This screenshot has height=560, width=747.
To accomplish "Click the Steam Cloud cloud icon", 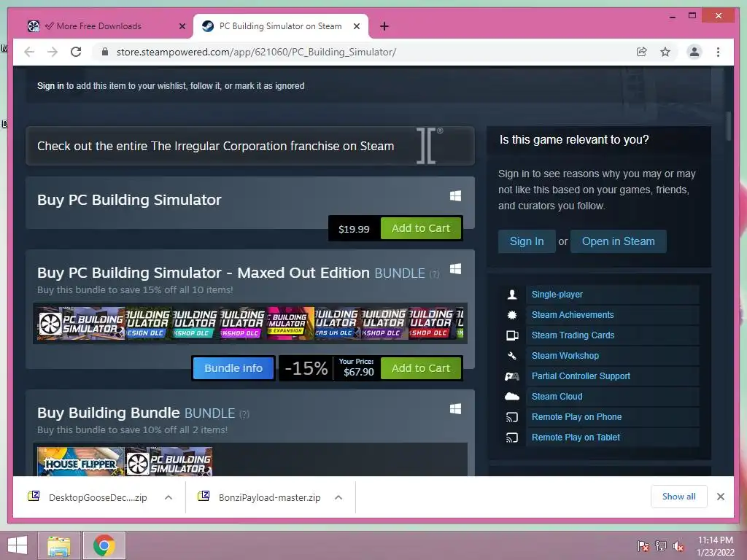I will [x=512, y=396].
